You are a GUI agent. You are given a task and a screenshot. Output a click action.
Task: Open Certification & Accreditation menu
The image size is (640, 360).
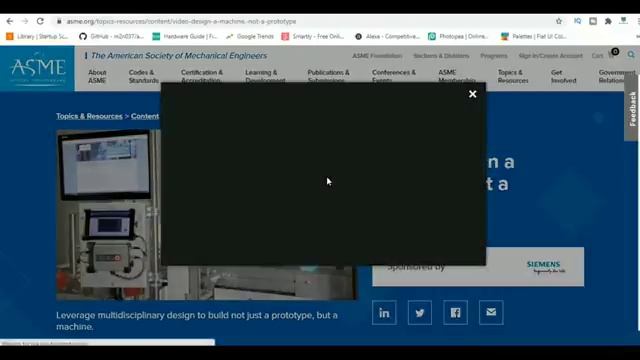[x=202, y=76]
